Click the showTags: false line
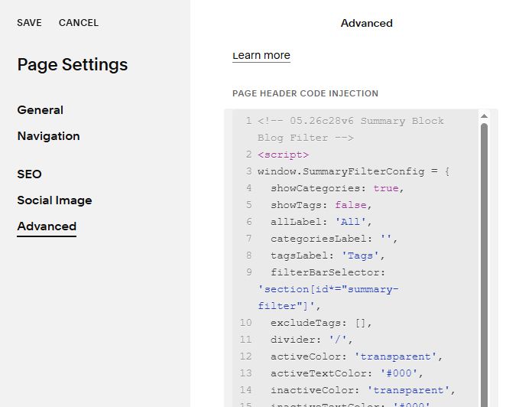The image size is (532, 407). pos(321,205)
